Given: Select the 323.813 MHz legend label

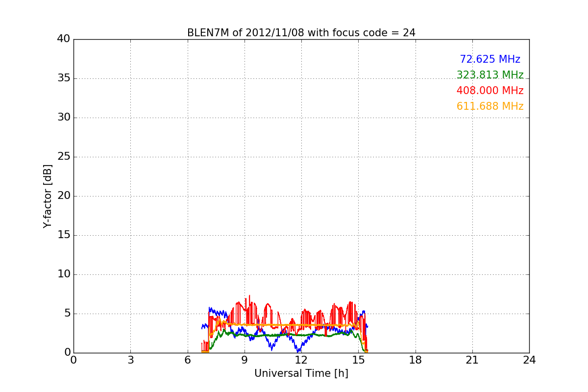Looking at the screenshot, I should pyautogui.click(x=490, y=75).
